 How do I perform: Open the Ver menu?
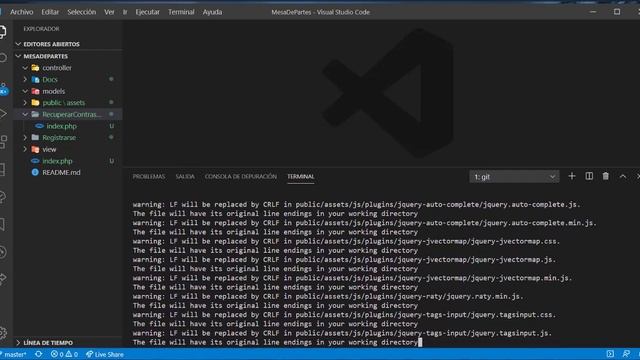(109, 12)
